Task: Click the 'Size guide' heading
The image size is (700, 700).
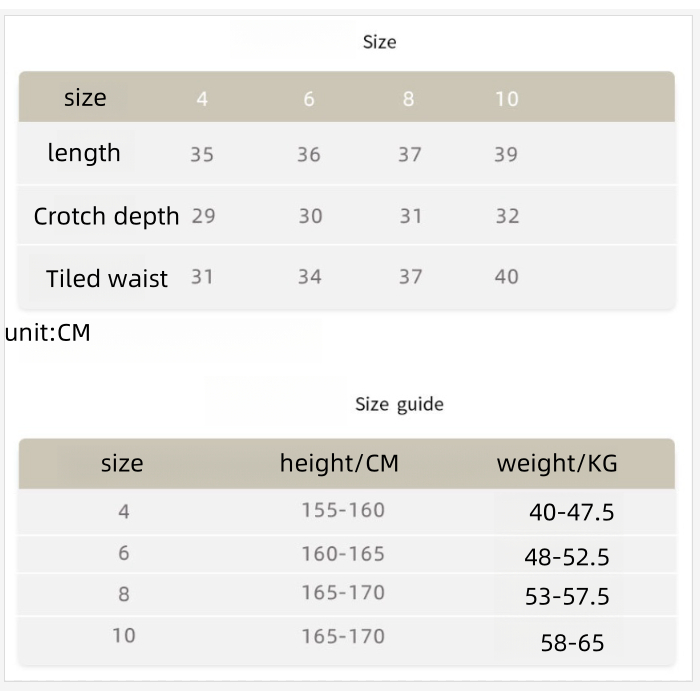Action: click(x=399, y=404)
